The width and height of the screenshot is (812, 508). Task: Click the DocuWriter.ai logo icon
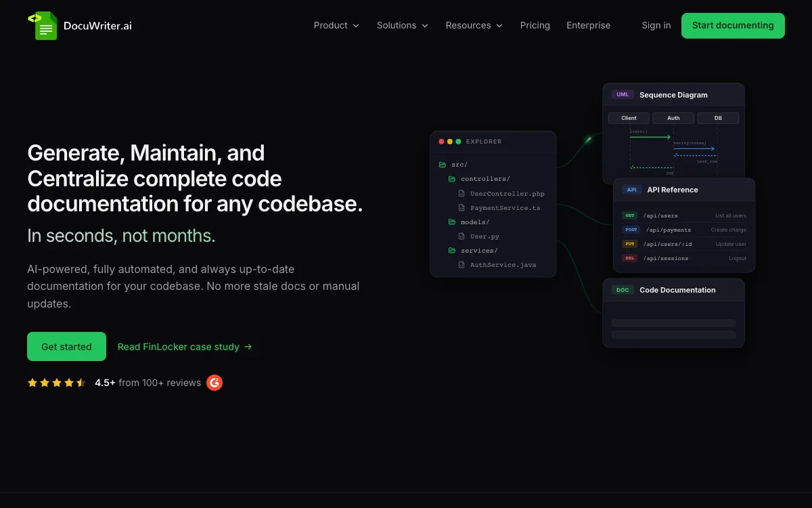pyautogui.click(x=43, y=26)
